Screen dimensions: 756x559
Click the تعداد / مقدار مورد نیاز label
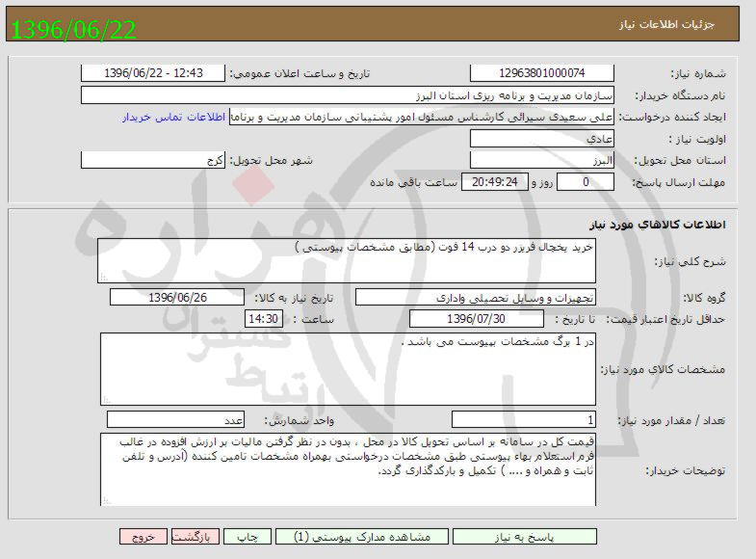[671, 420]
